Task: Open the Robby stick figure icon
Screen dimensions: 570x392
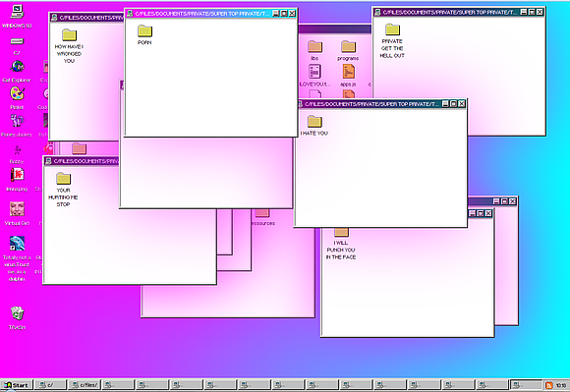Action: [17, 149]
